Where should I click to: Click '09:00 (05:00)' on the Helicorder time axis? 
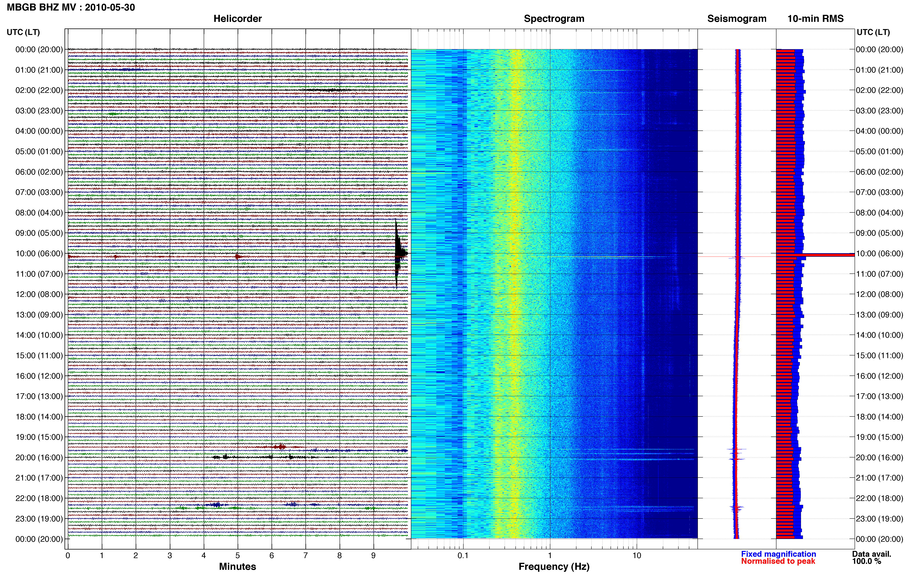point(39,233)
